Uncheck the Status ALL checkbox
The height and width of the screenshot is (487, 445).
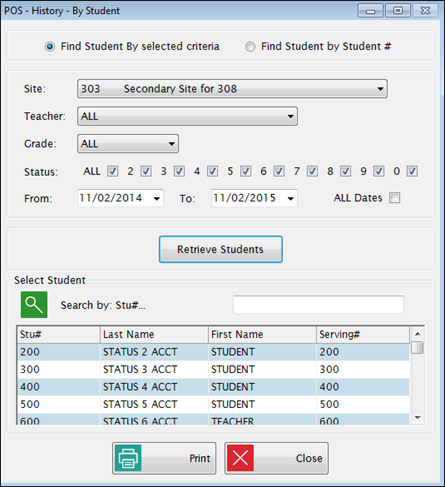coord(113,171)
